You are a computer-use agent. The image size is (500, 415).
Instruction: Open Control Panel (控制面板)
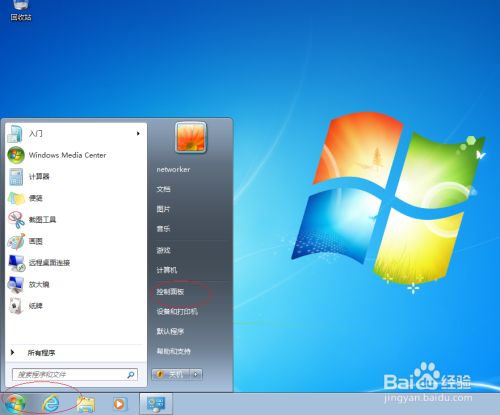point(170,292)
